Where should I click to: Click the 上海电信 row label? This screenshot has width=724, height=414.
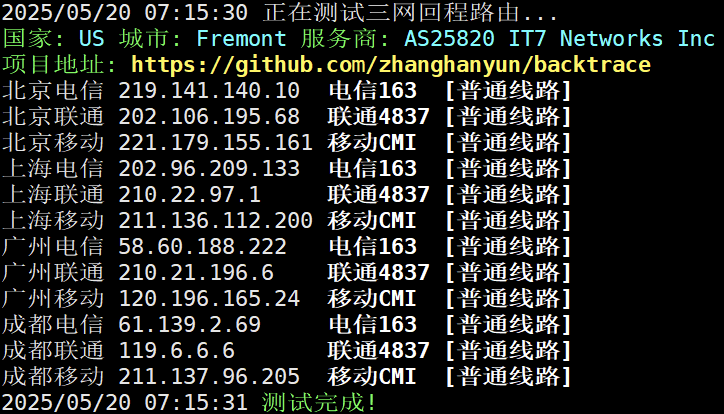pyautogui.click(x=53, y=168)
